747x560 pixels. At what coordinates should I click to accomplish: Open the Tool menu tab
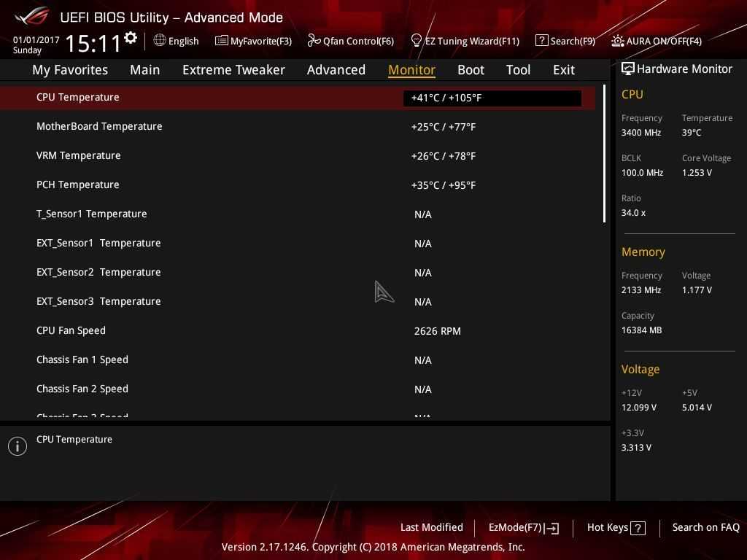[x=518, y=70]
